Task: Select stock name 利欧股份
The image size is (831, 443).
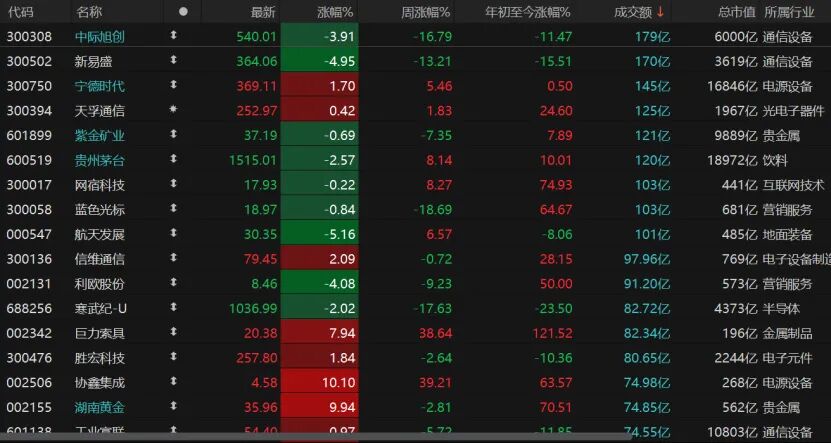Action: point(100,283)
